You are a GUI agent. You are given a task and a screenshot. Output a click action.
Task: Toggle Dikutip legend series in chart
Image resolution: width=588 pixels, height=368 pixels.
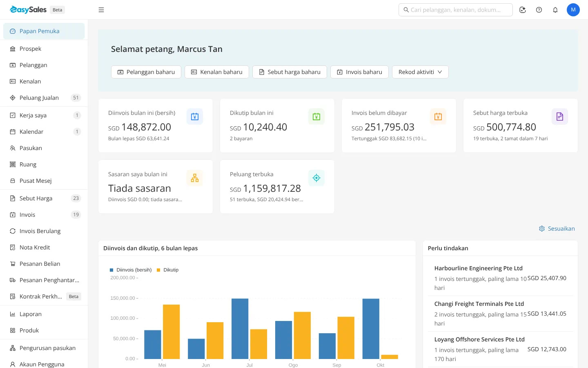[x=168, y=270]
